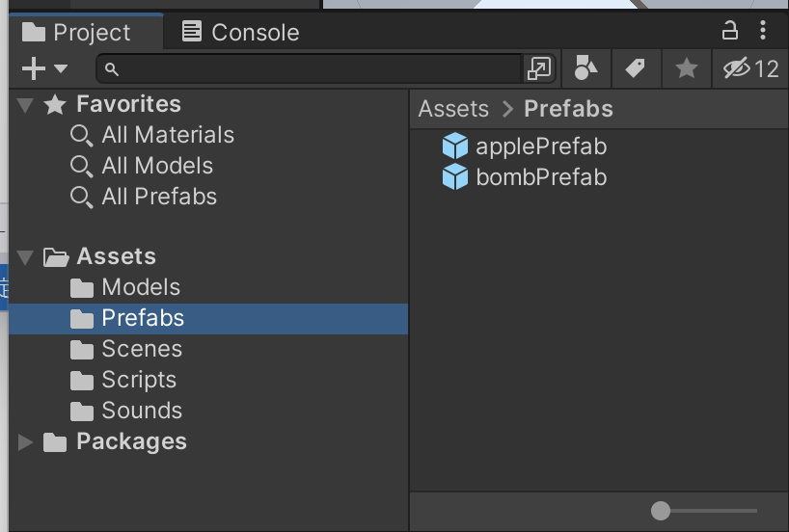Open the Search by Type filter icon
The image size is (789, 532).
tap(585, 67)
